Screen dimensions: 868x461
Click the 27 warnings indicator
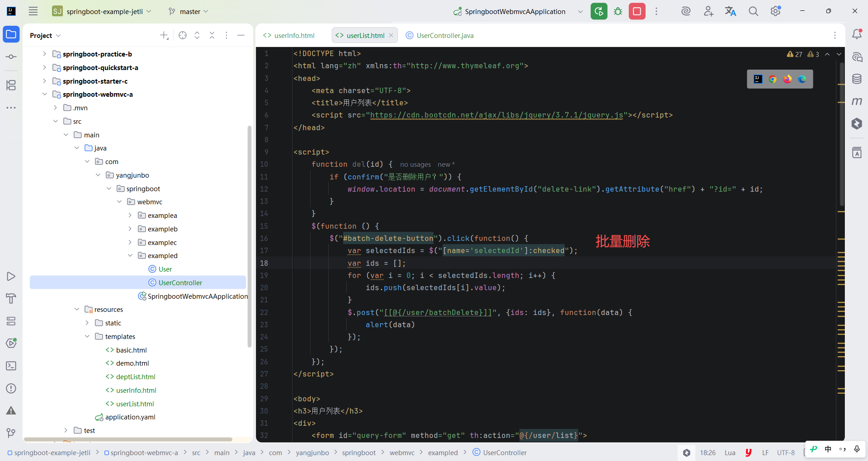tap(795, 54)
